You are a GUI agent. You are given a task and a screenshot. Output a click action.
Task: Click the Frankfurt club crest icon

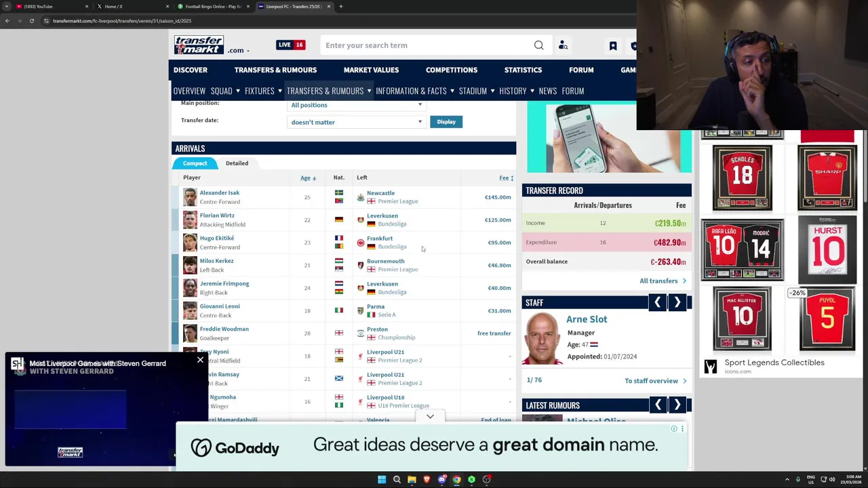[x=361, y=243]
